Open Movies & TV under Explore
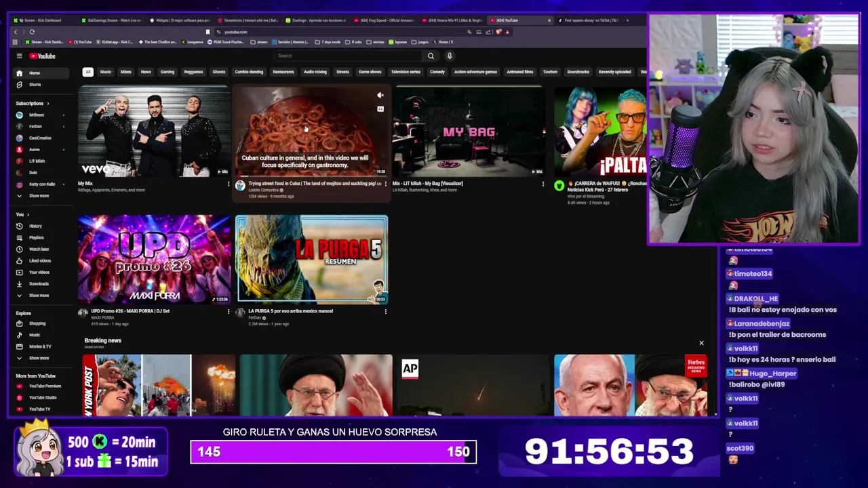This screenshot has width=868, height=488. click(x=41, y=346)
